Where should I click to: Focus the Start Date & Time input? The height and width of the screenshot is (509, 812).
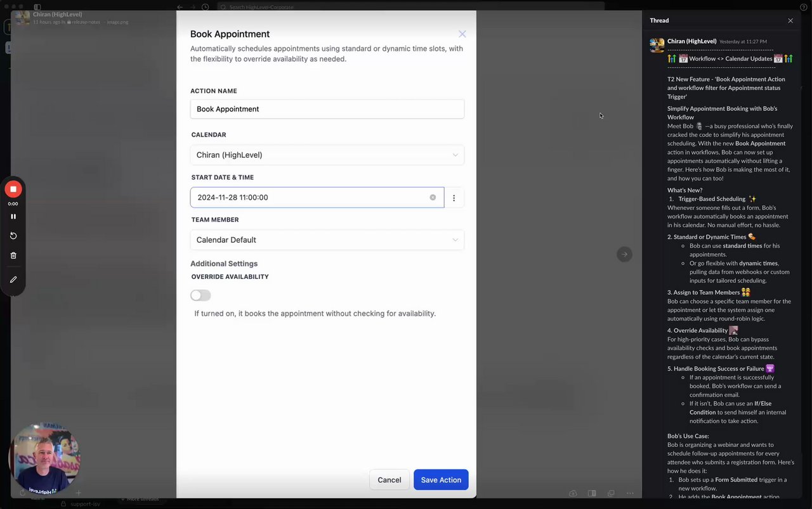[311, 198]
